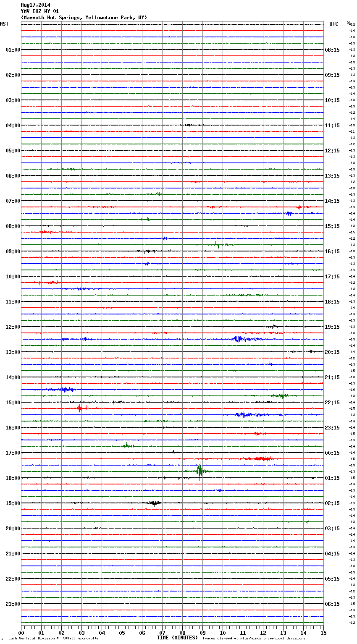Select the 18:00 MST row label

coord(13,478)
